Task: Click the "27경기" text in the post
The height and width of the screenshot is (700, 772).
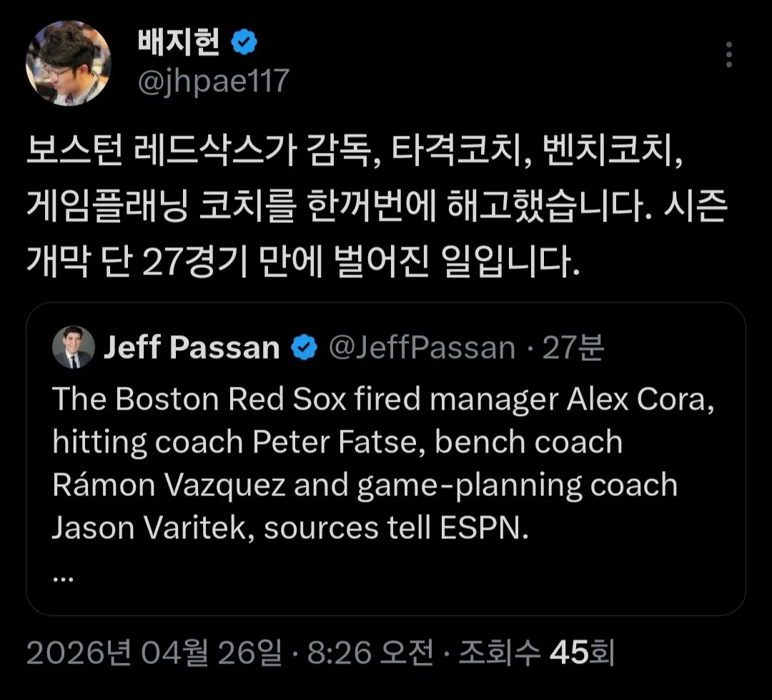Action: 192,263
